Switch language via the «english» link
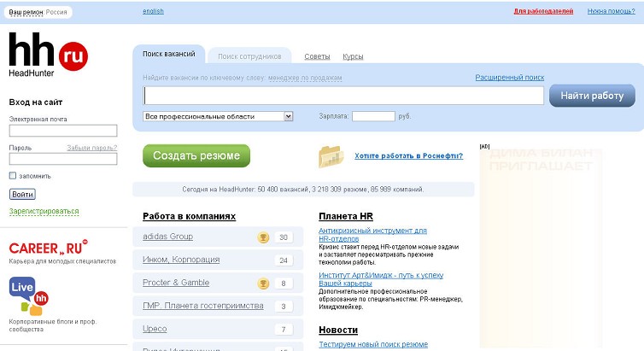 pos(153,11)
